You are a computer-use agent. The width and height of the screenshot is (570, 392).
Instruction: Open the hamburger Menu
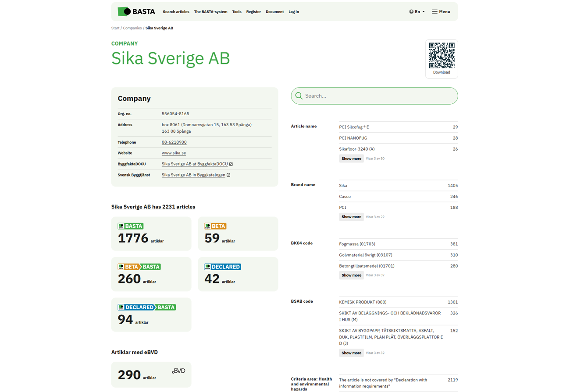click(x=441, y=12)
